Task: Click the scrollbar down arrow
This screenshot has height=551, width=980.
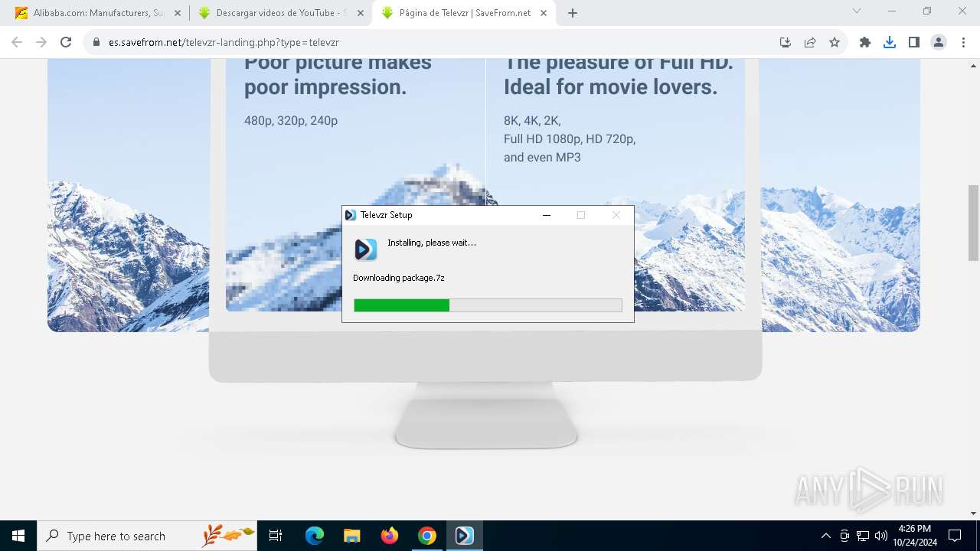Action: tap(974, 514)
